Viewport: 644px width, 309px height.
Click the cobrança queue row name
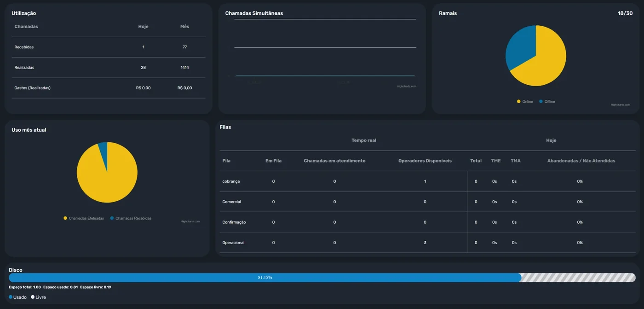[231, 181]
